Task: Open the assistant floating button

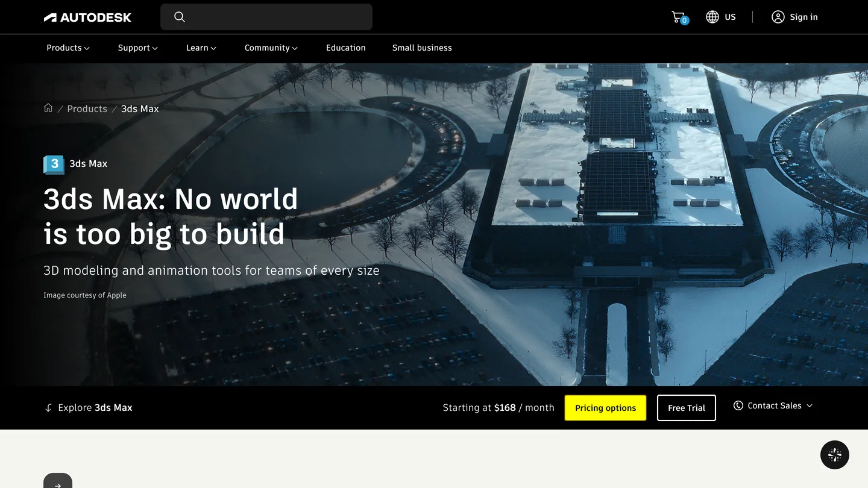Action: tap(835, 455)
